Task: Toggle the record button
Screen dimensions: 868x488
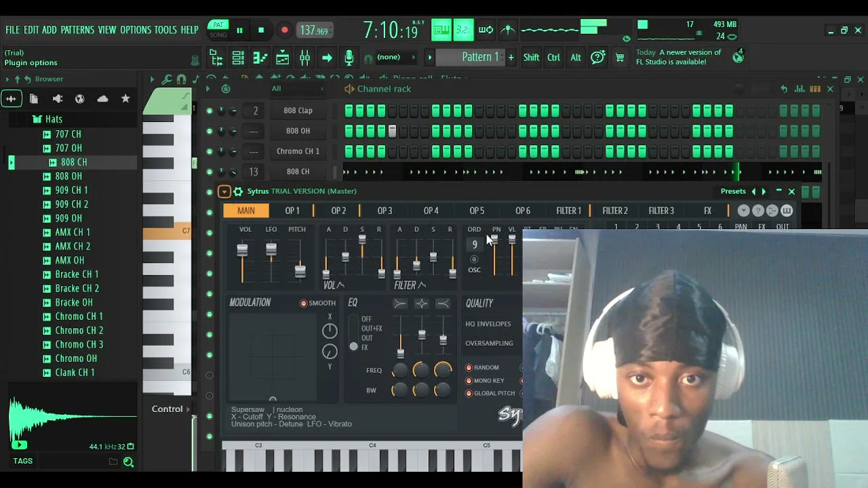Action: click(x=285, y=30)
